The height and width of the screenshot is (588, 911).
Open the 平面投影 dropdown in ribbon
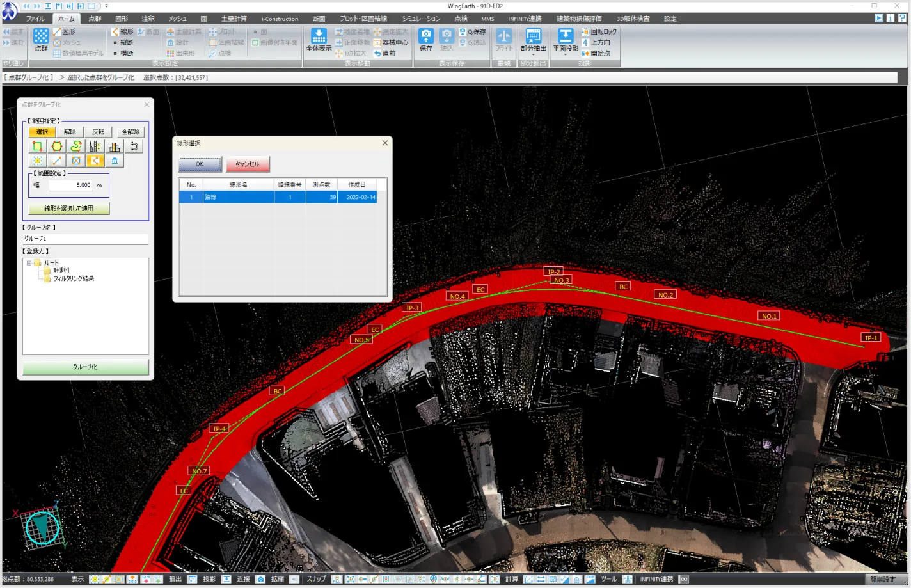pyautogui.click(x=565, y=55)
